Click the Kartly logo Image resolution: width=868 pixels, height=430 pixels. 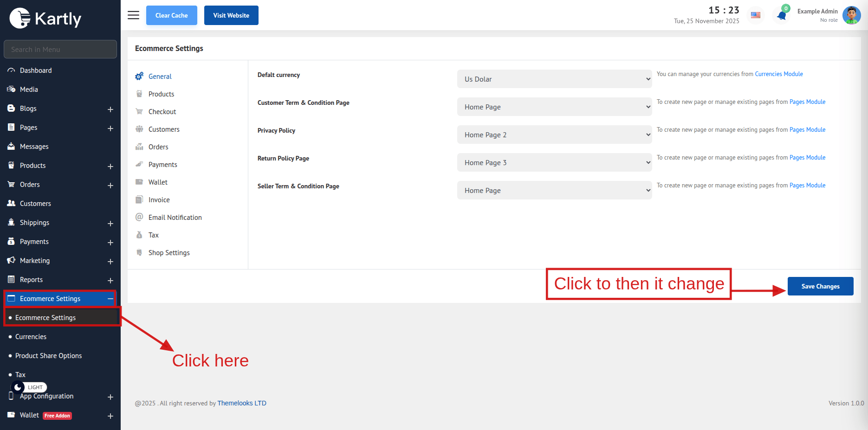point(45,19)
